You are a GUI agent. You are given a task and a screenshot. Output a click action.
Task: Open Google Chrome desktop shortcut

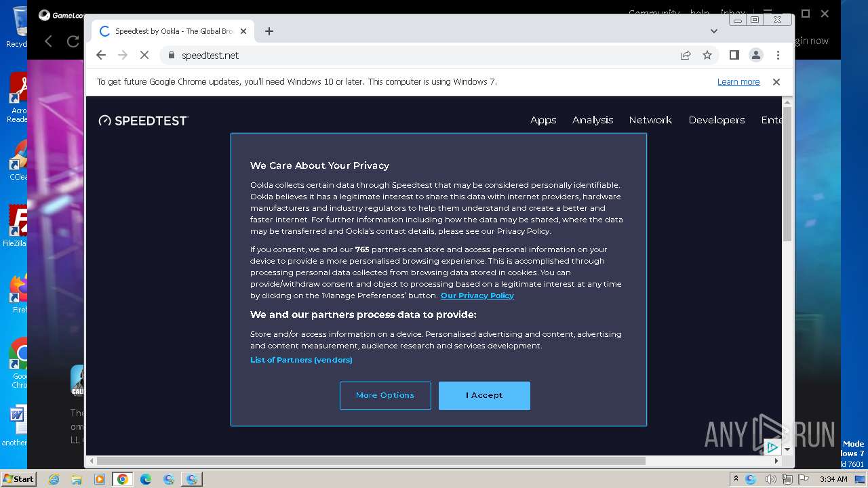coord(18,363)
